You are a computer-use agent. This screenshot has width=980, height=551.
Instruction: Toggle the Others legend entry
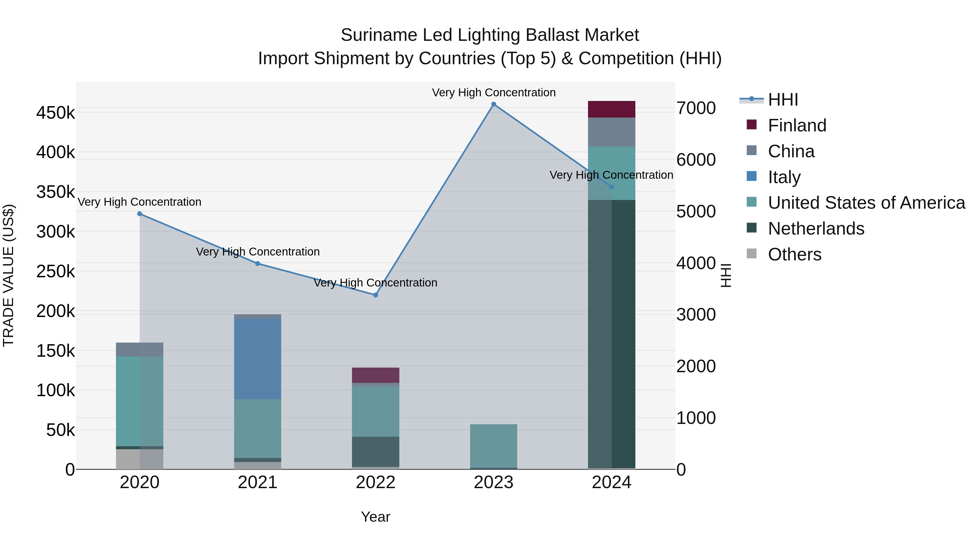(x=784, y=254)
